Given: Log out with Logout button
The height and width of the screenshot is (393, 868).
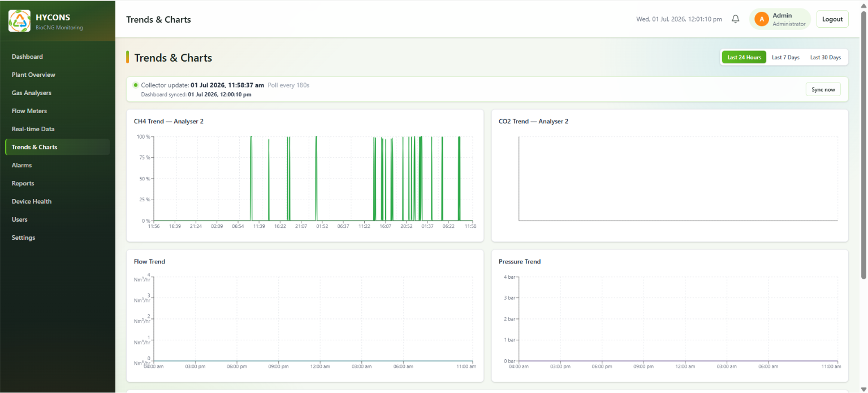Looking at the screenshot, I should (832, 19).
